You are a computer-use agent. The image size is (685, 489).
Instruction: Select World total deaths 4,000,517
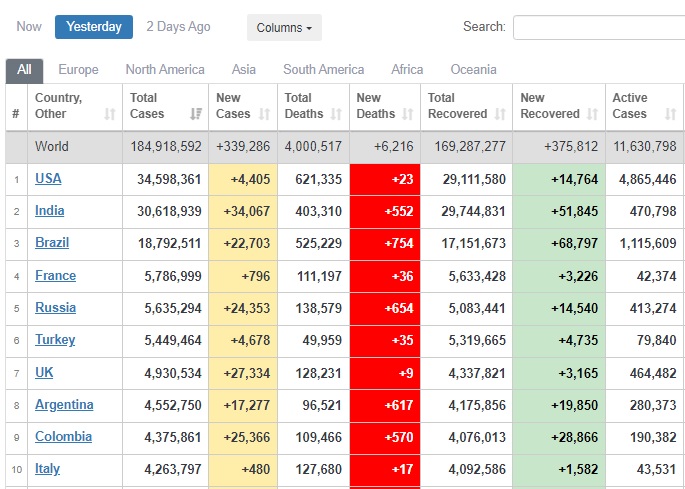click(313, 146)
